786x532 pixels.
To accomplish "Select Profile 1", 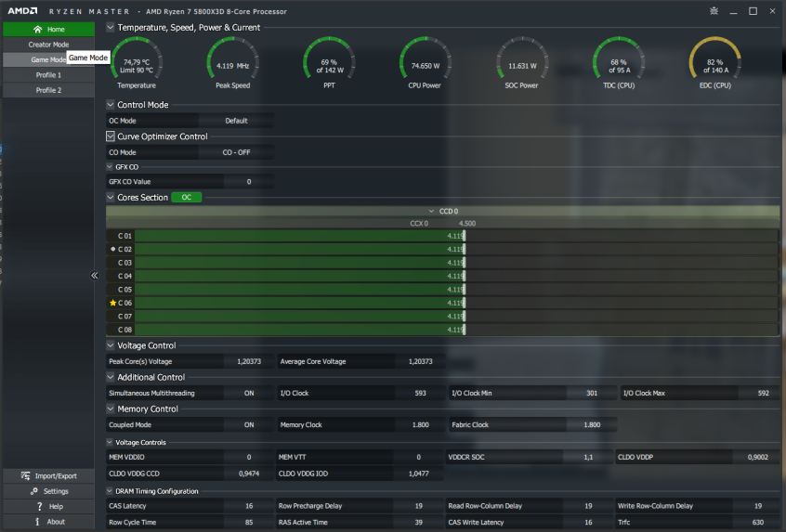I will [x=48, y=75].
